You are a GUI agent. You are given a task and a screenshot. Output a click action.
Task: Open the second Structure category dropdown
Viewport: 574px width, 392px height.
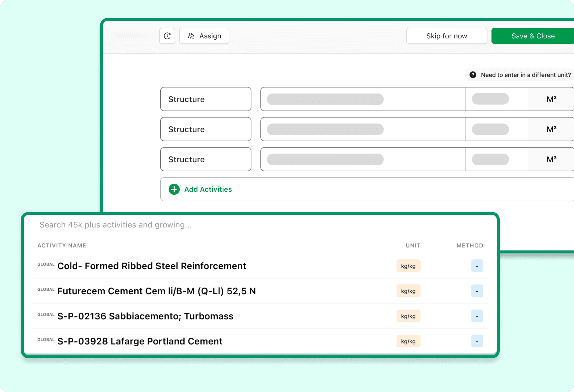(206, 129)
